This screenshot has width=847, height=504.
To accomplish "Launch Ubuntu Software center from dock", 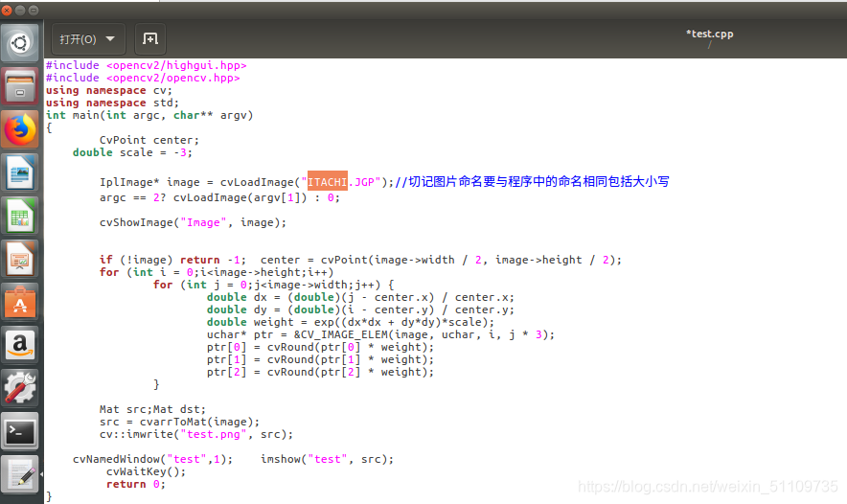I will (x=20, y=302).
